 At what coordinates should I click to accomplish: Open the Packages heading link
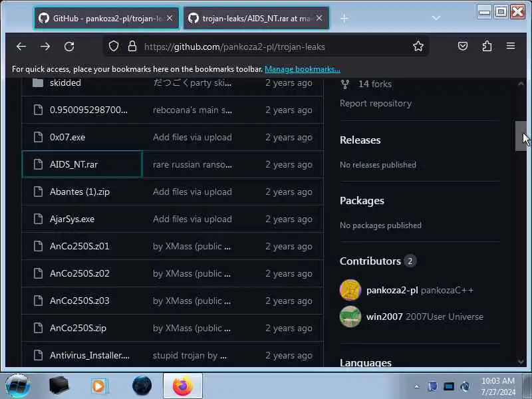point(362,201)
